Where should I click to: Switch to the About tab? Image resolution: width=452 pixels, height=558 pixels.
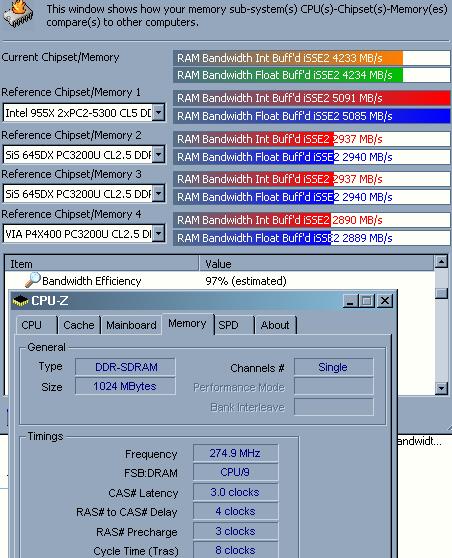275,325
